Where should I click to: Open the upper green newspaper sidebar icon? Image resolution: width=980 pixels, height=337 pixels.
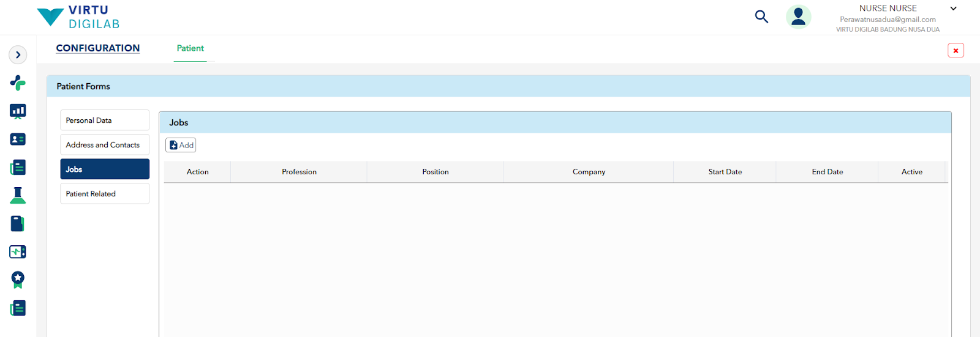18,168
